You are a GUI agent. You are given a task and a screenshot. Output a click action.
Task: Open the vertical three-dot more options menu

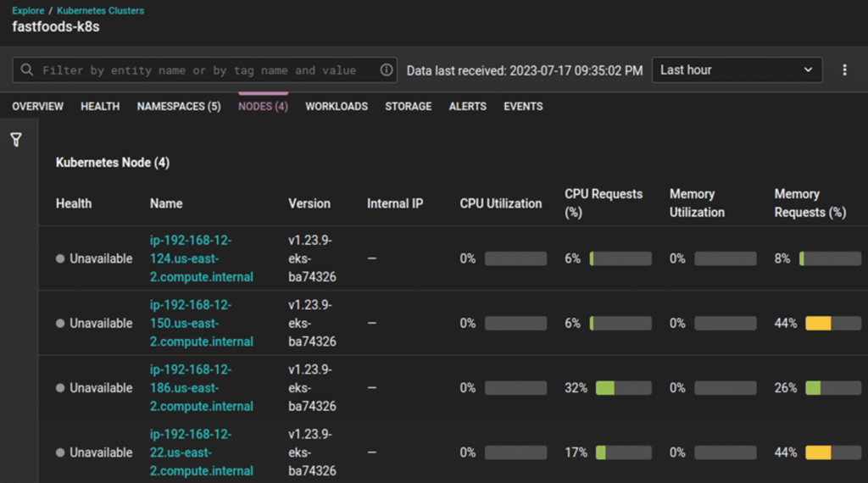(844, 69)
